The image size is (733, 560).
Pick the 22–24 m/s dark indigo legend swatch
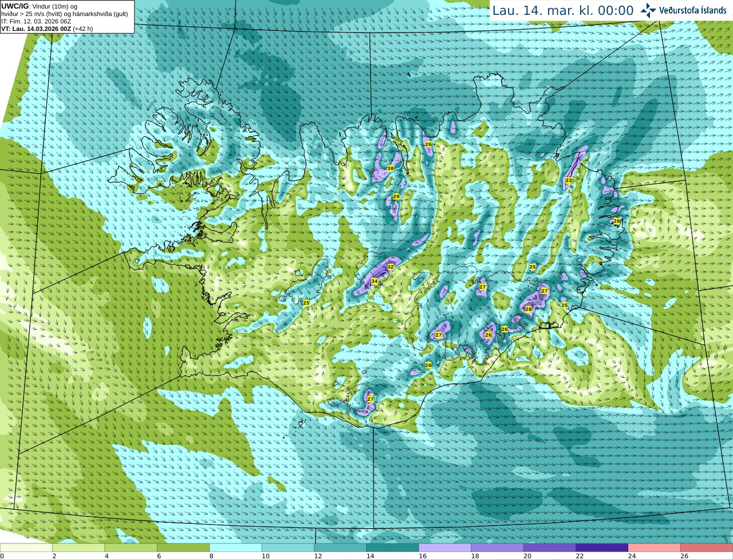point(602,547)
